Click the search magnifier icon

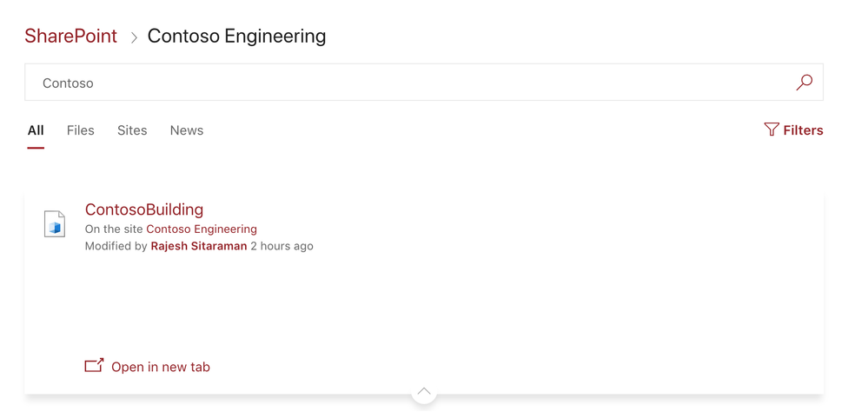pyautogui.click(x=805, y=83)
